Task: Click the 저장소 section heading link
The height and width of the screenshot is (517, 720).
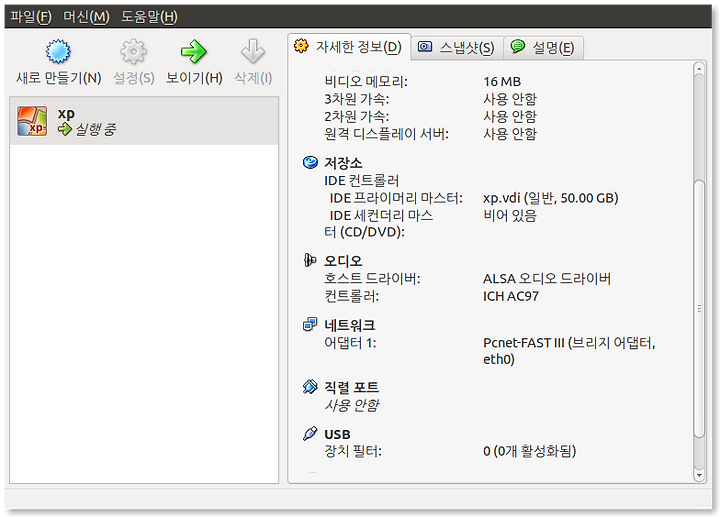Action: point(343,163)
